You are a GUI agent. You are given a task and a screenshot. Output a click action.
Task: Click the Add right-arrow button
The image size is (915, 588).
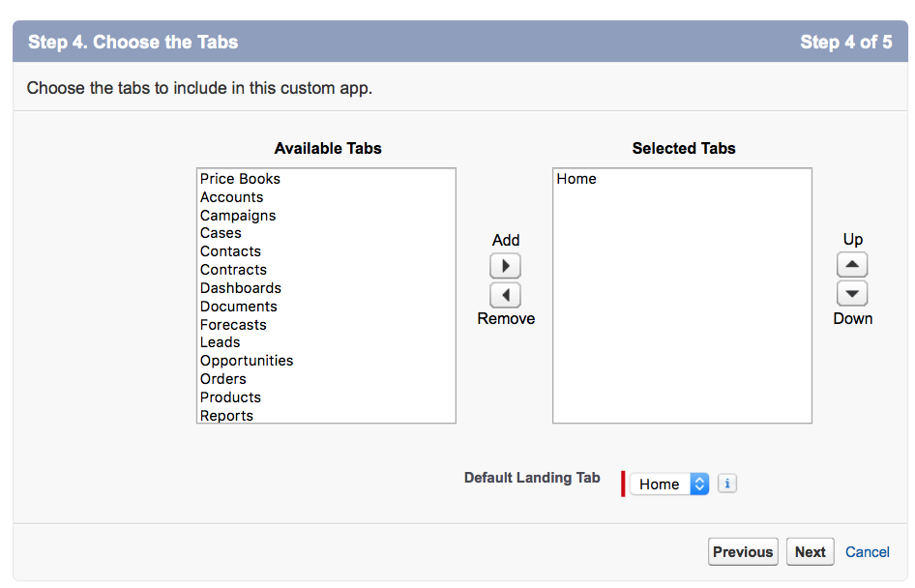point(505,266)
